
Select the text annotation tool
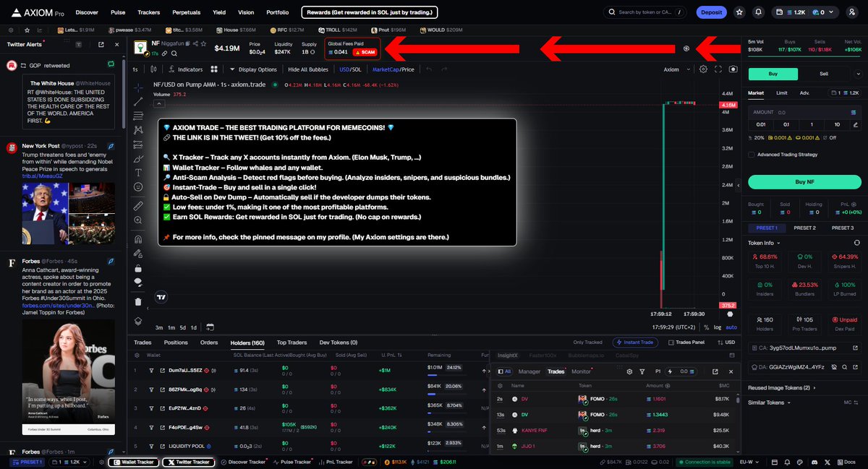click(x=138, y=173)
